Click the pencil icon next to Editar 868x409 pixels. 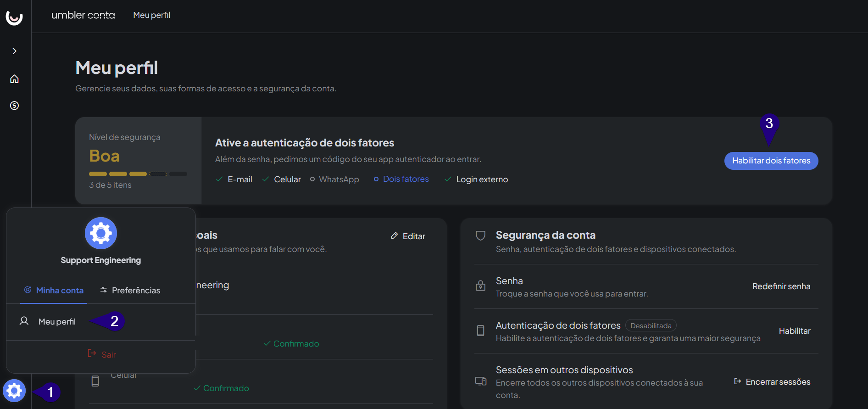pyautogui.click(x=394, y=236)
